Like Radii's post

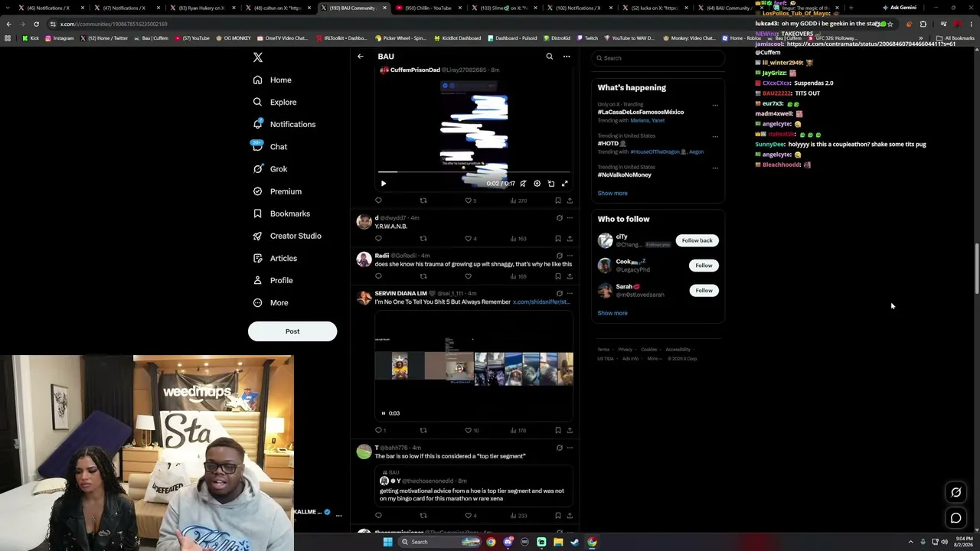(469, 276)
